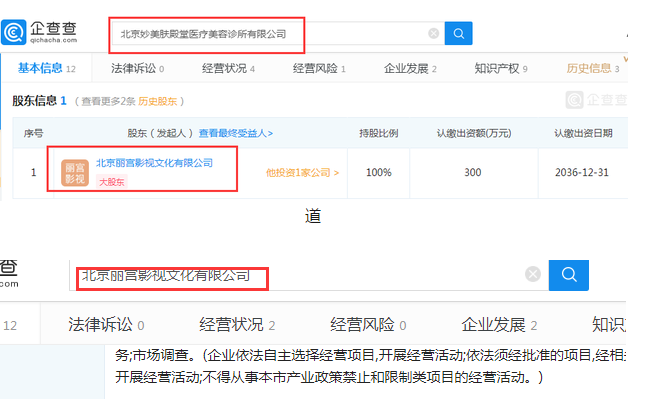Click the 大股东 tag
Image resolution: width=646 pixels, height=399 pixels.
[x=112, y=182]
